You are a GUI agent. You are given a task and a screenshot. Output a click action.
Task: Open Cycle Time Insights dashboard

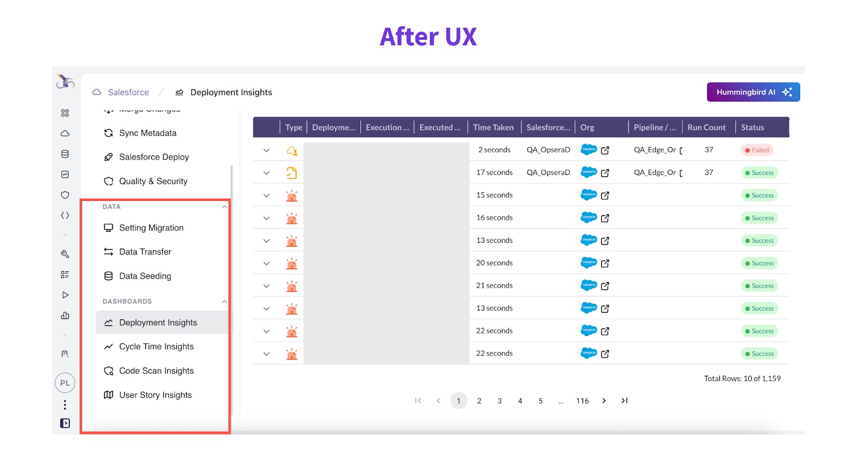(156, 346)
